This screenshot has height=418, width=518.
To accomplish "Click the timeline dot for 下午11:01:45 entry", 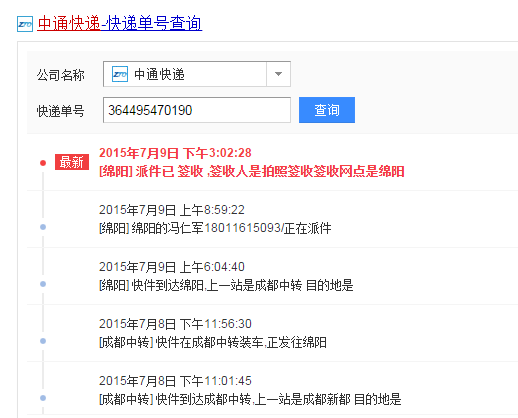I will pyautogui.click(x=43, y=398).
